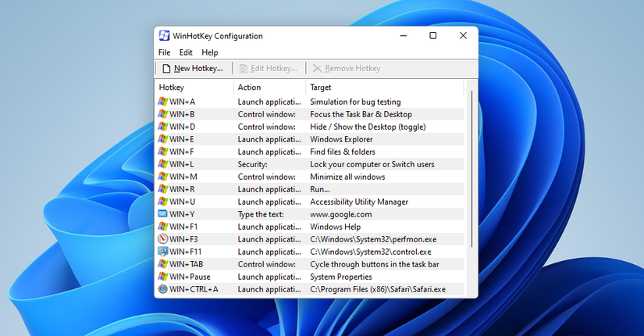
Task: Select the 'www.google.com' target entry
Action: [341, 214]
